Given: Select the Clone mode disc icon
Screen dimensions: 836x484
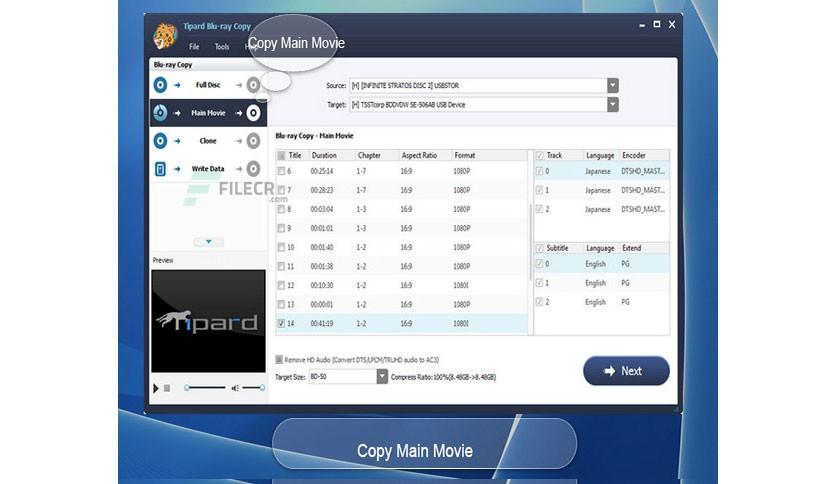Looking at the screenshot, I should point(160,141).
